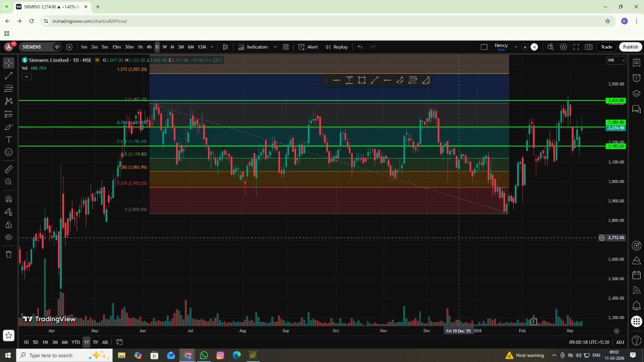Open the favorites star toolbar button

[x=9, y=336]
